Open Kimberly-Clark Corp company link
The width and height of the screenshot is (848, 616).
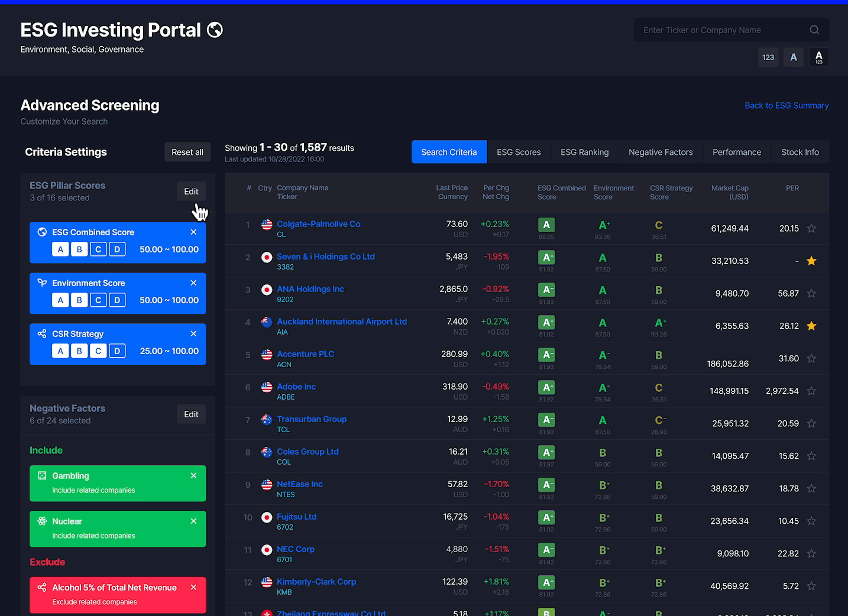(316, 581)
